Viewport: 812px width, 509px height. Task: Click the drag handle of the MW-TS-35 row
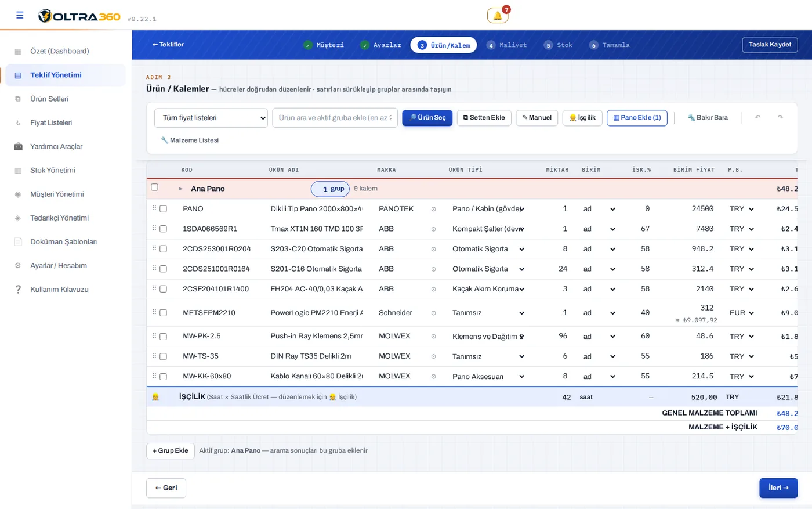point(154,356)
